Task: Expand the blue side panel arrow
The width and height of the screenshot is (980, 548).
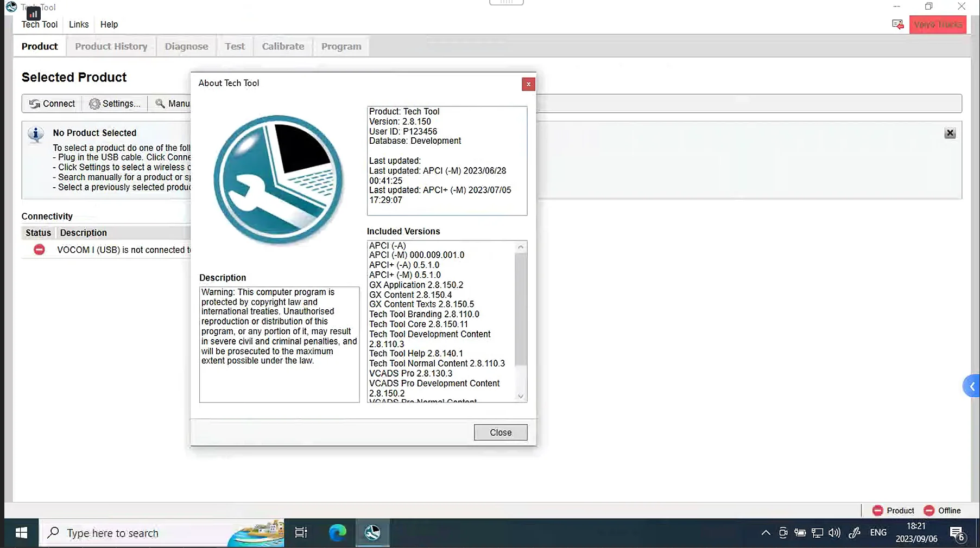Action: point(971,386)
